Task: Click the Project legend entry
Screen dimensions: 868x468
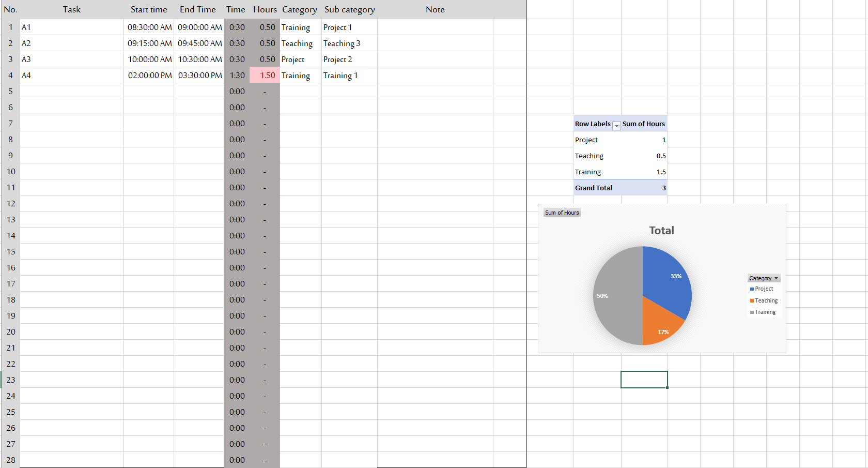Action: point(763,289)
